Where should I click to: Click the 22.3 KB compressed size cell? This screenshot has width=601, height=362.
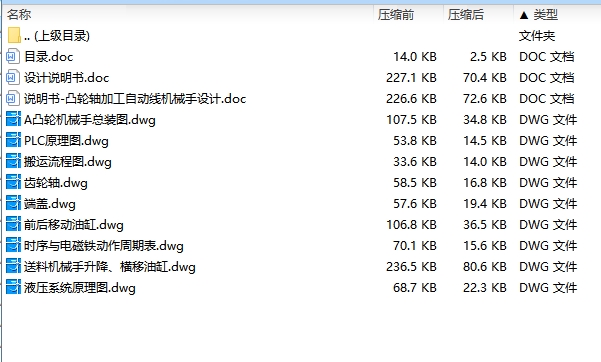click(485, 288)
